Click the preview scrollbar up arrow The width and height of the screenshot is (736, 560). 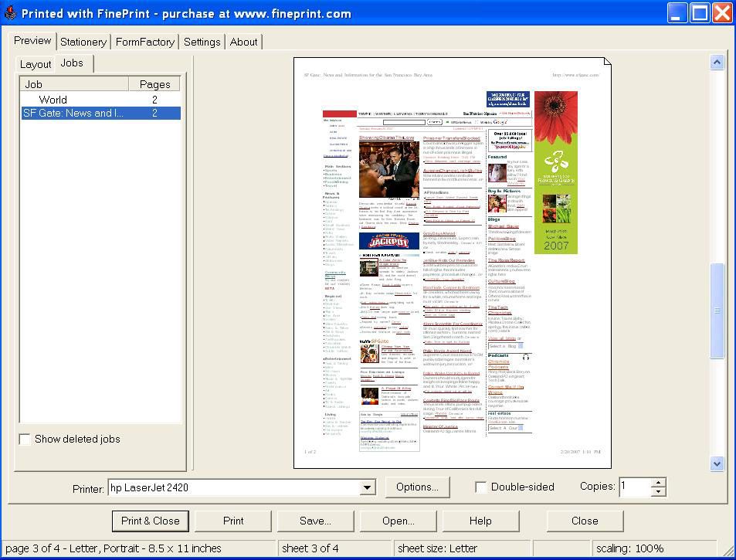tap(717, 63)
